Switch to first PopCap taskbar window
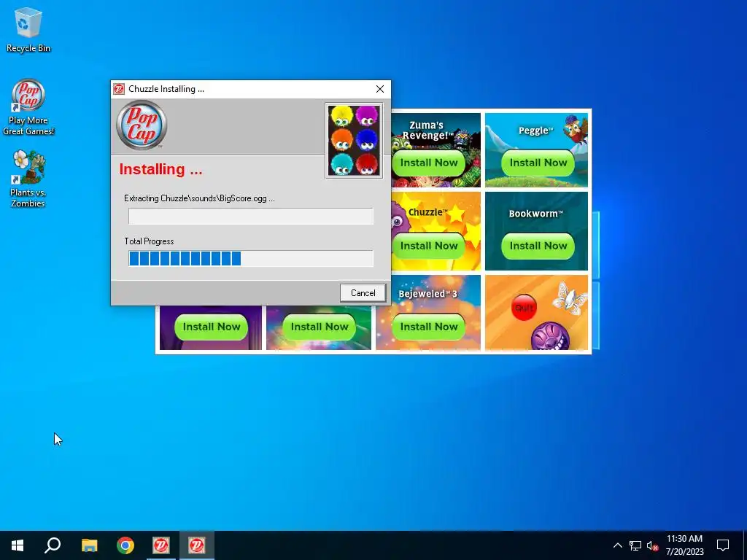Screen dimensions: 747x560 click(161, 545)
